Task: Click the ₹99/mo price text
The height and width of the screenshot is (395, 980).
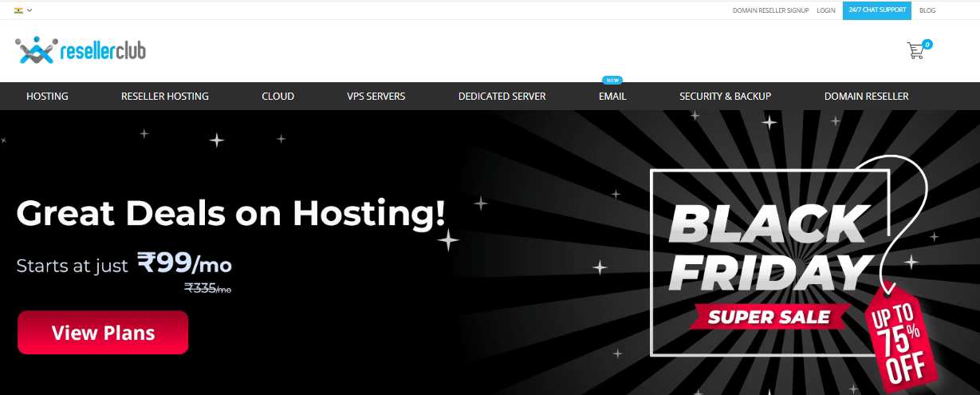Action: tap(184, 263)
